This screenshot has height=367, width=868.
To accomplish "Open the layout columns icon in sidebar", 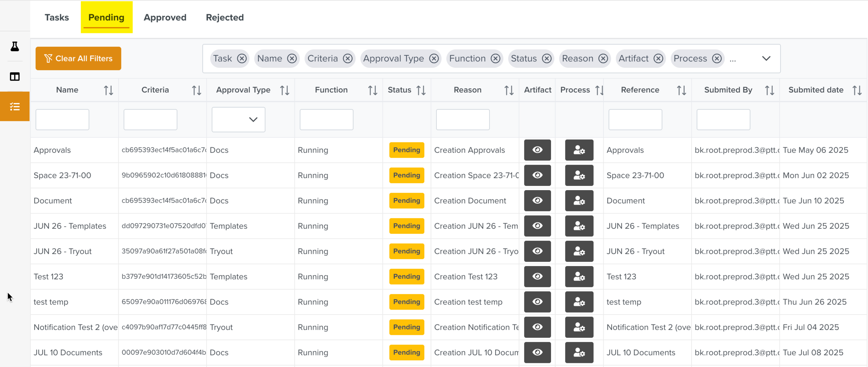I will 15,77.
